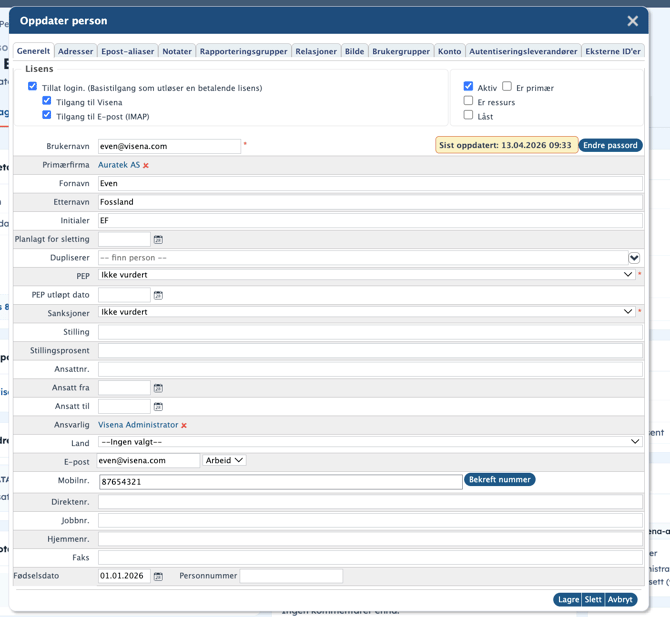This screenshot has width=670, height=617.
Task: Click the Ansatt fra date field
Action: [124, 388]
